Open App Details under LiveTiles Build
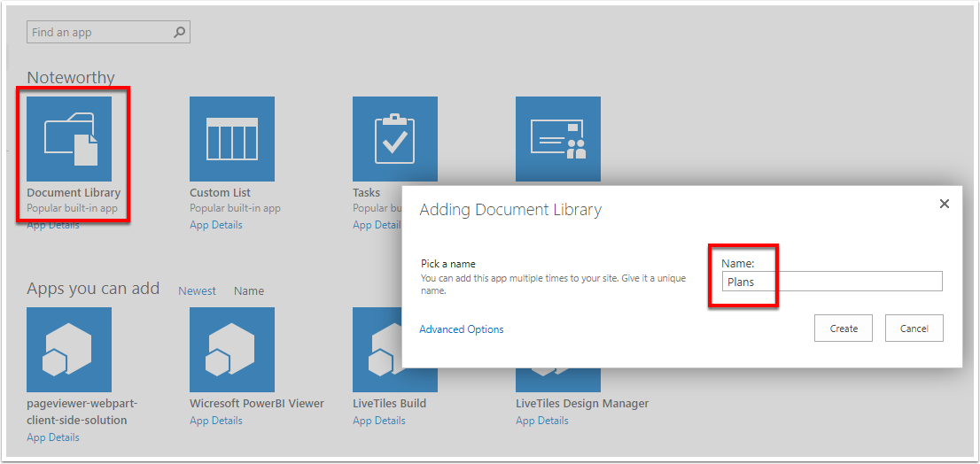Image resolution: width=980 pixels, height=464 pixels. pos(379,421)
